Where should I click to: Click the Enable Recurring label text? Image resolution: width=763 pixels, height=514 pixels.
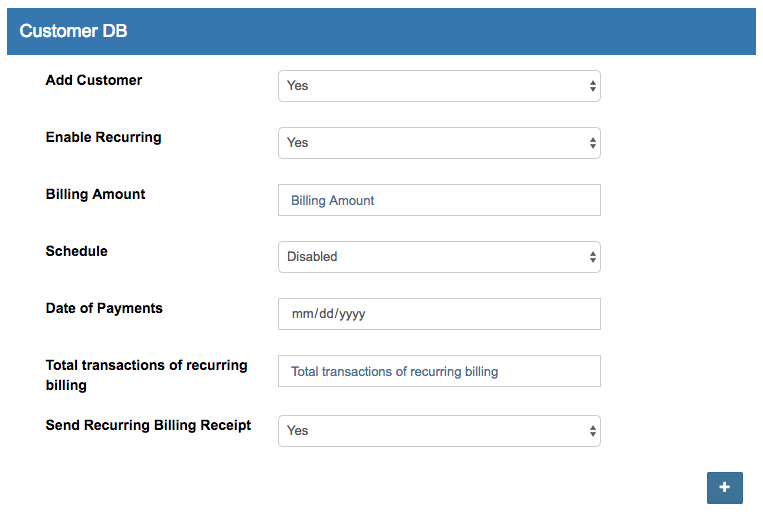coord(103,137)
